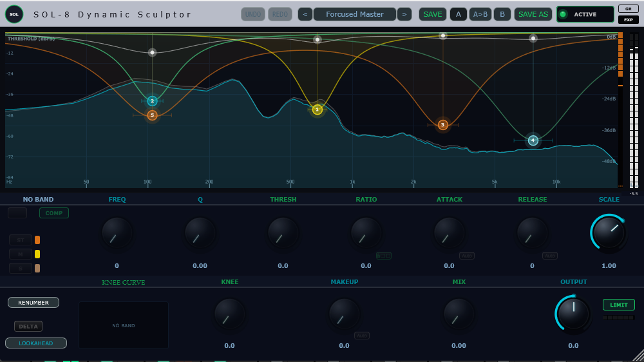Click the SCALE value 1.00
644x362 pixels.
[x=609, y=266]
